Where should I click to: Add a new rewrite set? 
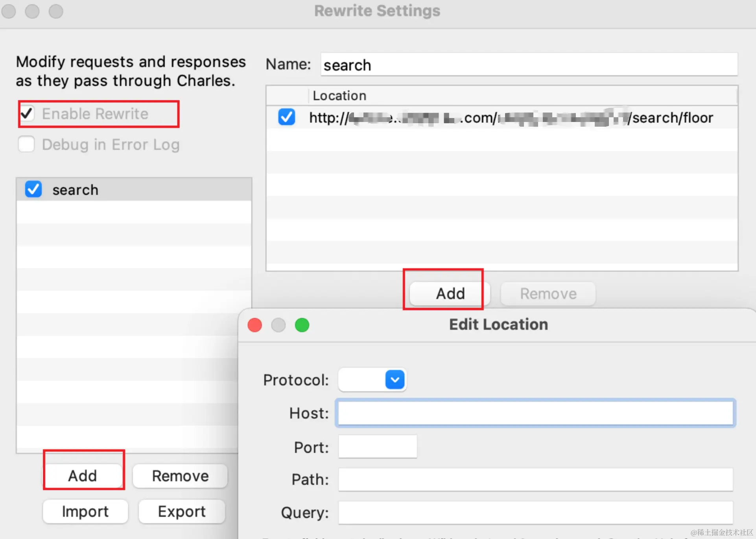(x=83, y=476)
